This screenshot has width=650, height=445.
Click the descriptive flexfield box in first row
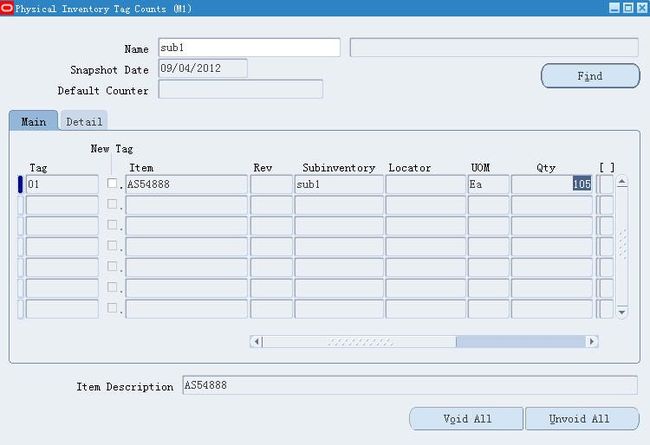pyautogui.click(x=606, y=184)
